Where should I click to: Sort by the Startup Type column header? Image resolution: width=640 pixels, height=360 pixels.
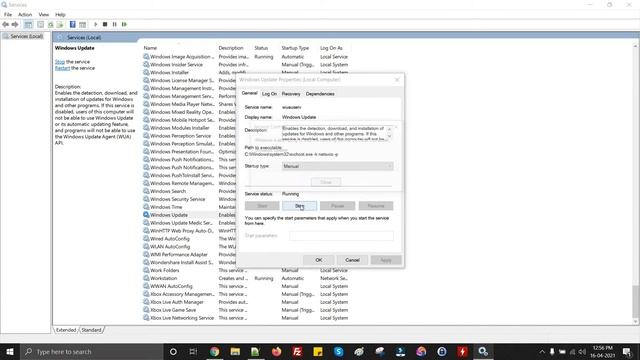coord(295,48)
